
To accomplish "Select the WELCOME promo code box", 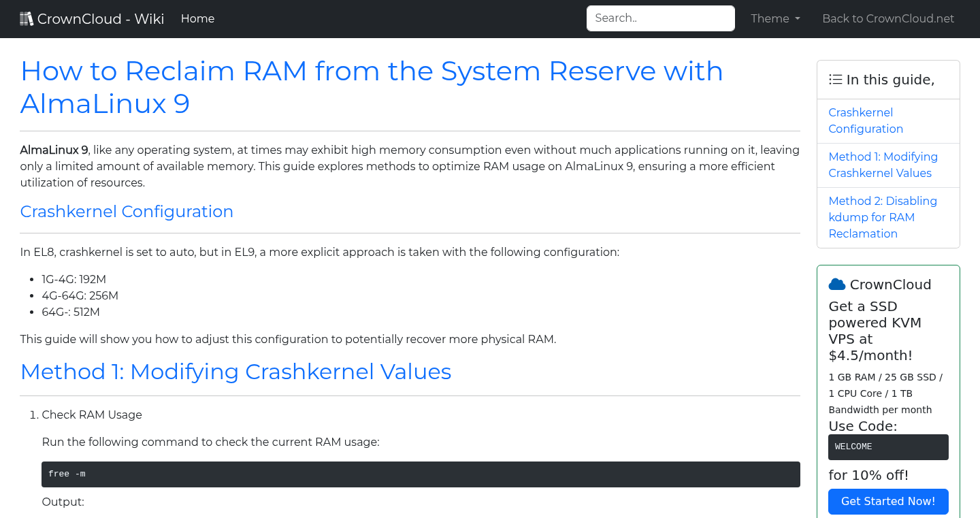I will pos(888,447).
